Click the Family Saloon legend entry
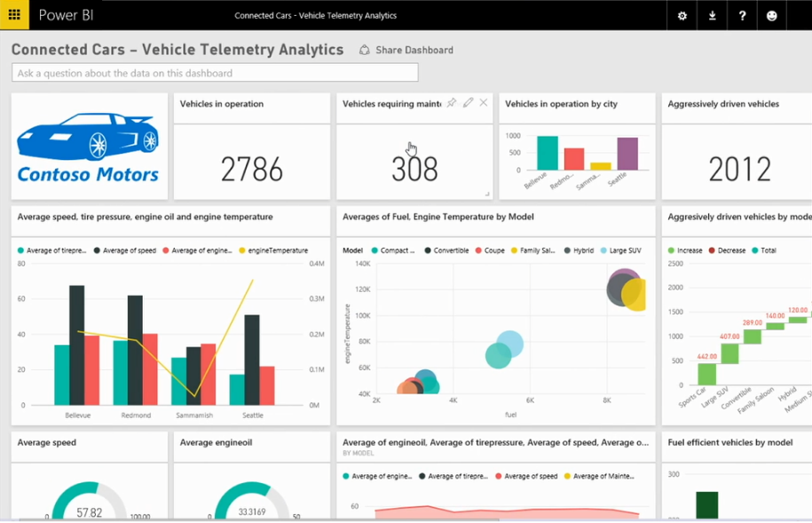812x523 pixels. tap(532, 250)
